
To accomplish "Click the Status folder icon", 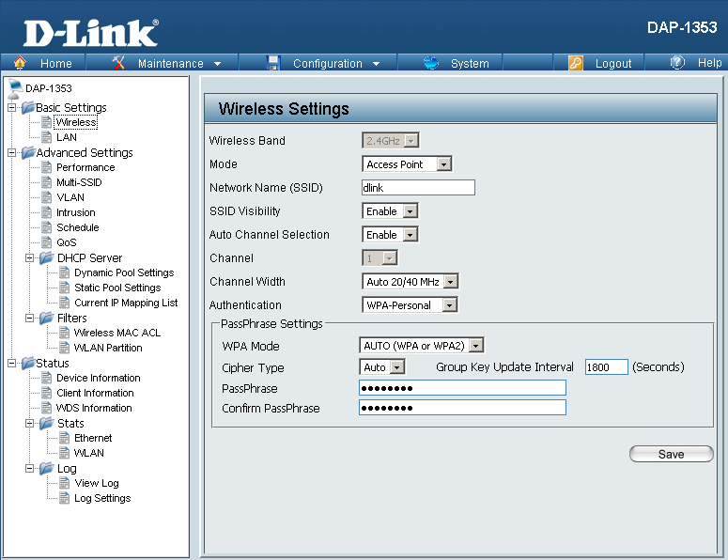I will pyautogui.click(x=28, y=363).
